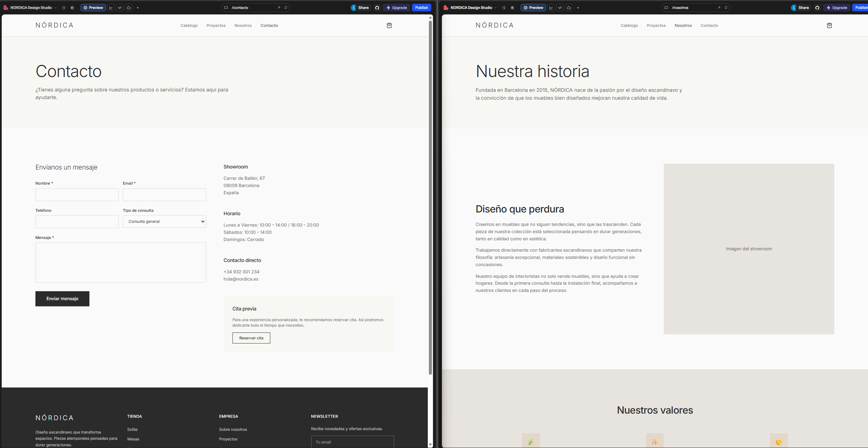
Task: Click the cloud icon in the left toolbar
Action: pyautogui.click(x=129, y=8)
